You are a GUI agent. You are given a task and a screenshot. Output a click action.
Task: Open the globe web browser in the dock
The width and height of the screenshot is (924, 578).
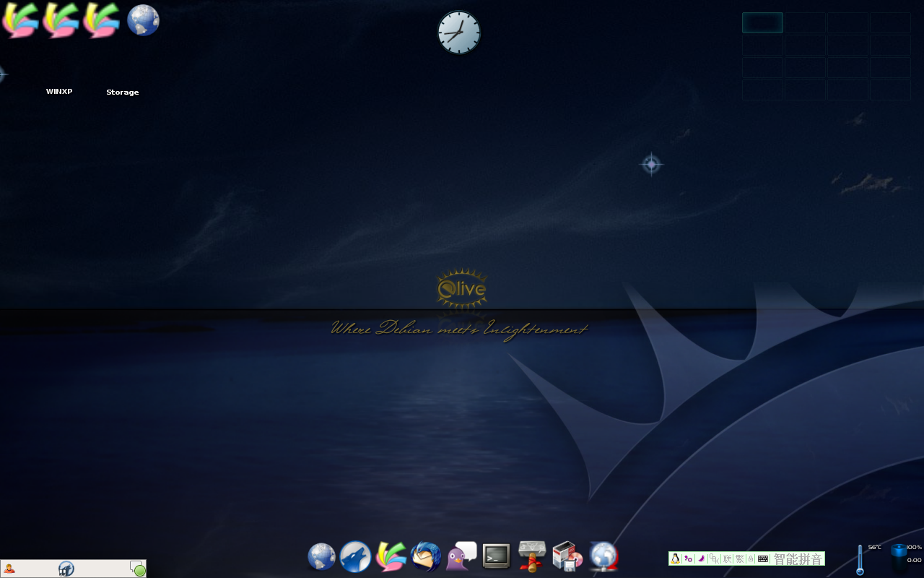tap(321, 557)
